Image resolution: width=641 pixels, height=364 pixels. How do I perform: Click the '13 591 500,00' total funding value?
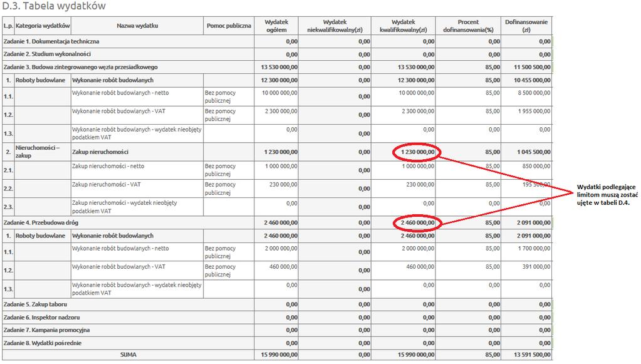coord(532,355)
